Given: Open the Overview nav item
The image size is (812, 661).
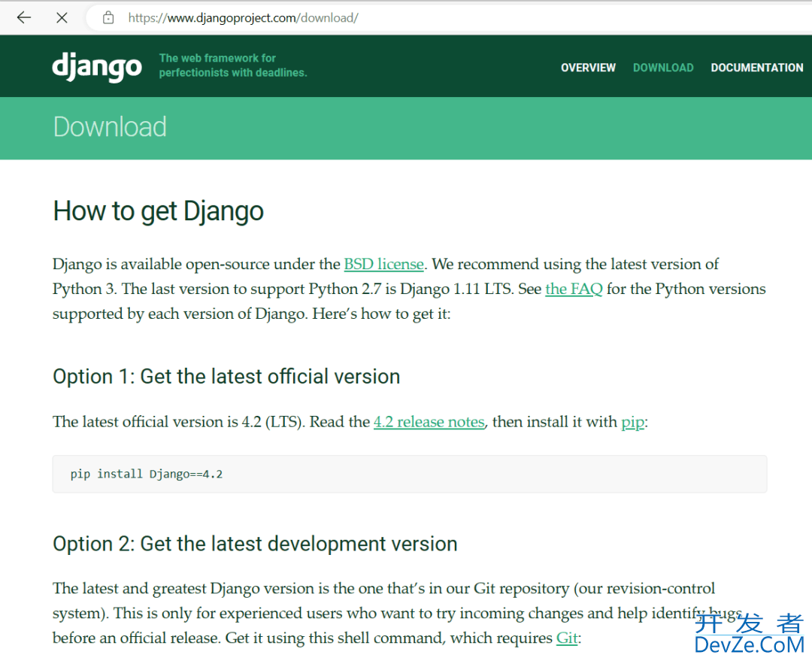Looking at the screenshot, I should 588,68.
